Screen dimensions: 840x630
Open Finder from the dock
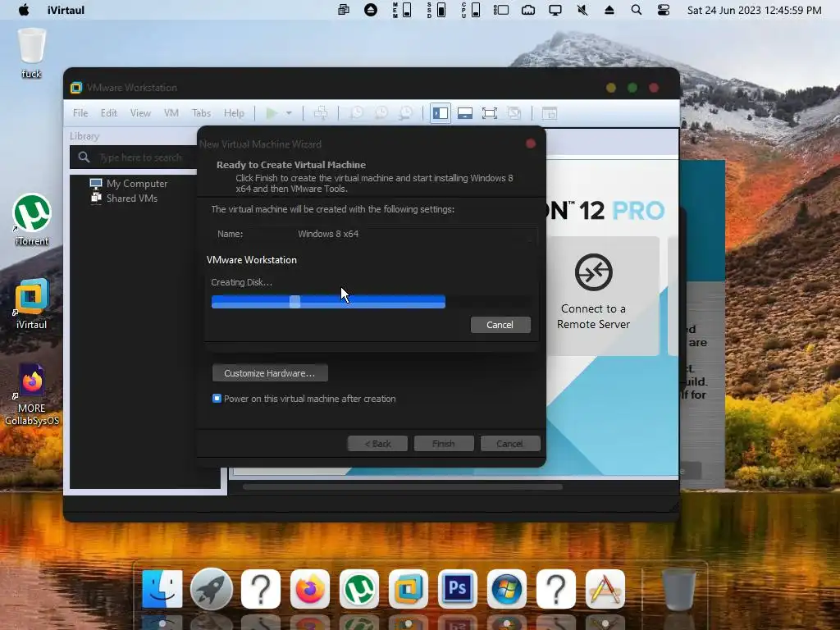(162, 589)
